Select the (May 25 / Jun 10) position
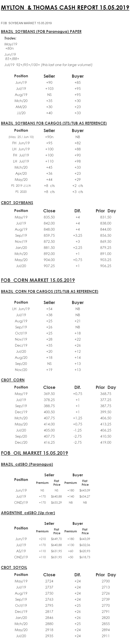Screen dimensions: 131x644 point(21,137)
